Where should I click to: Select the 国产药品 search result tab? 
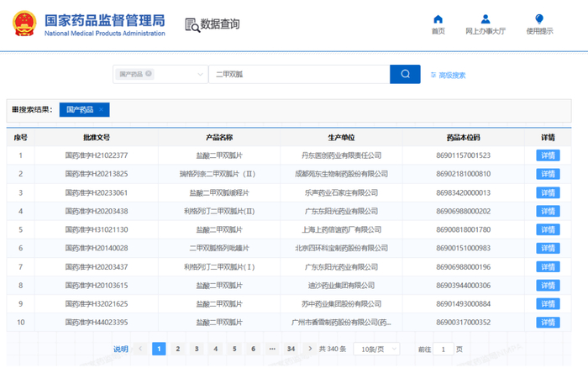79,110
